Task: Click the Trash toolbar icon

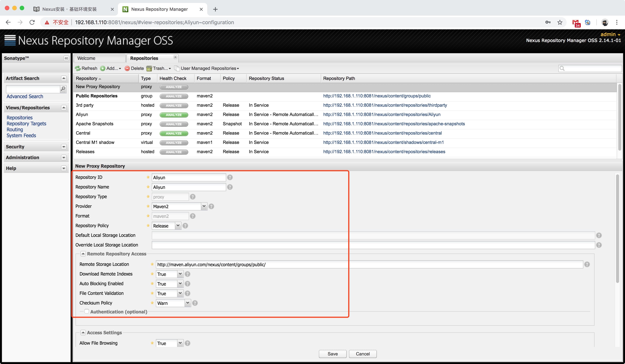Action: tap(149, 68)
